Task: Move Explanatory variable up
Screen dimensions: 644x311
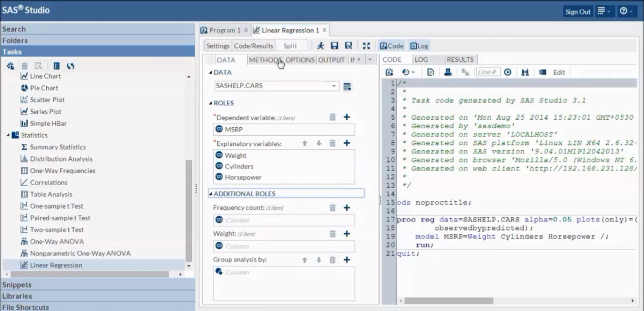Action: pyautogui.click(x=305, y=143)
